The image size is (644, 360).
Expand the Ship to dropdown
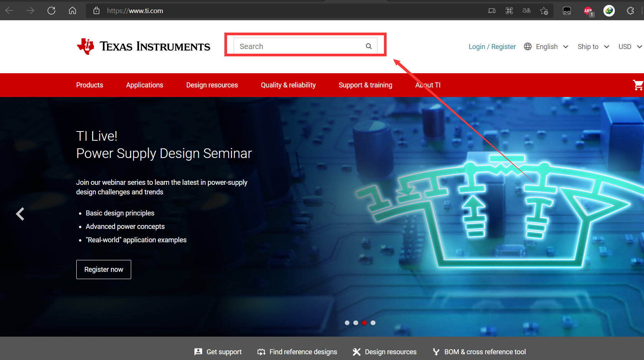593,46
